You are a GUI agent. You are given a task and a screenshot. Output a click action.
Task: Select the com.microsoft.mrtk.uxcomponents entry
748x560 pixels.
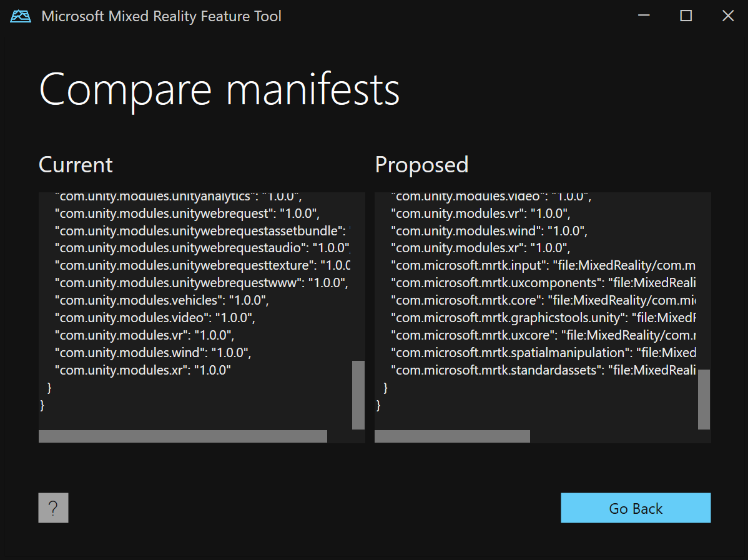point(543,283)
